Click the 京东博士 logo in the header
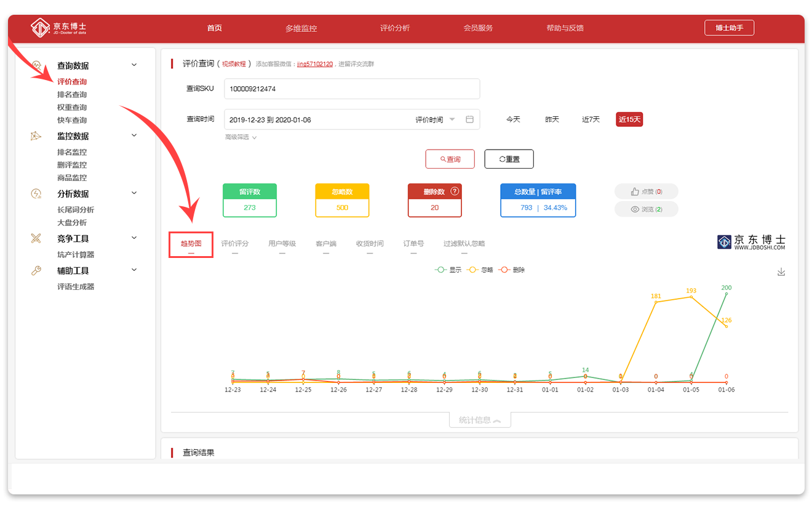This screenshot has width=812, height=511. click(x=59, y=28)
